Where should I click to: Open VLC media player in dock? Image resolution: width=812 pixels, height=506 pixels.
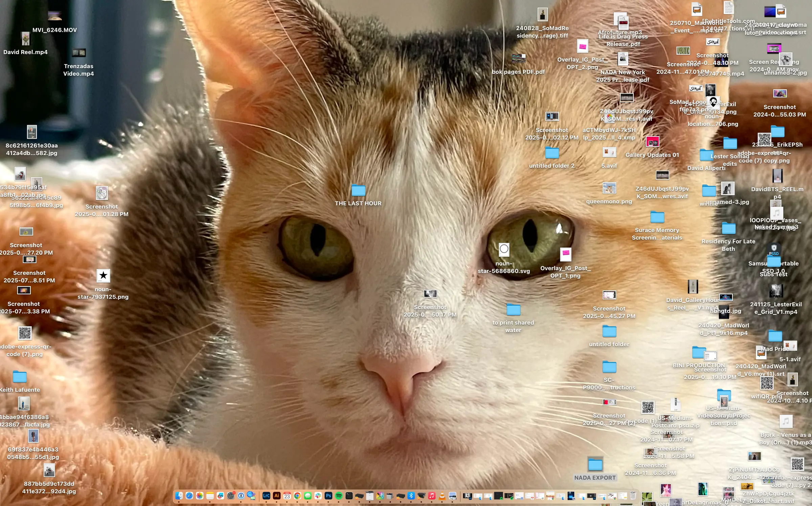tap(442, 496)
